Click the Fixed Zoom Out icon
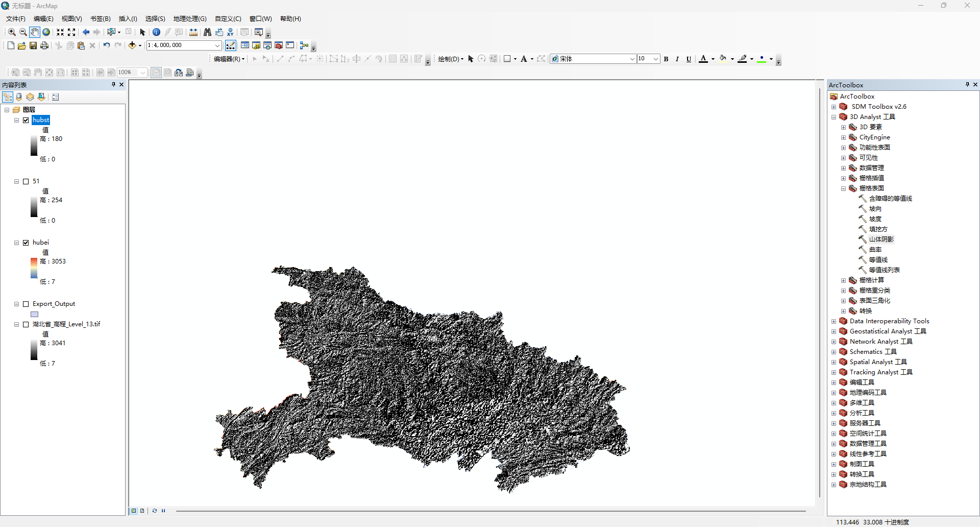The width and height of the screenshot is (980, 527). (x=71, y=32)
